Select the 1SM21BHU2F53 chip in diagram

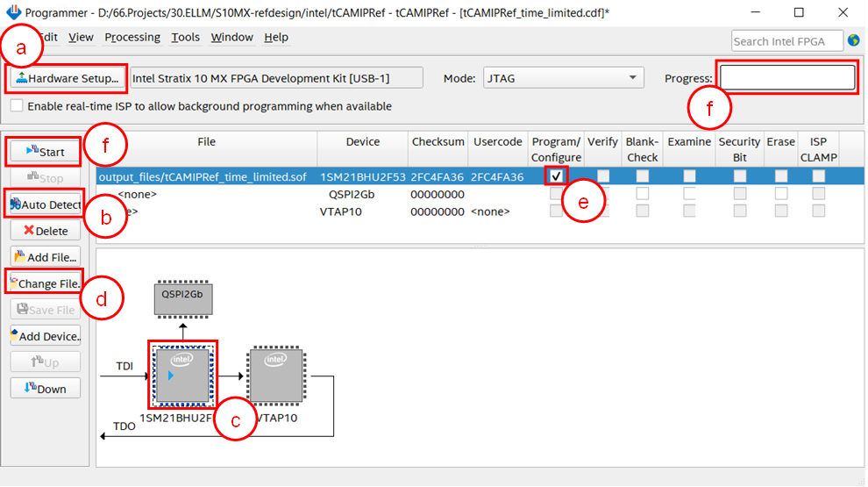pyautogui.click(x=182, y=375)
